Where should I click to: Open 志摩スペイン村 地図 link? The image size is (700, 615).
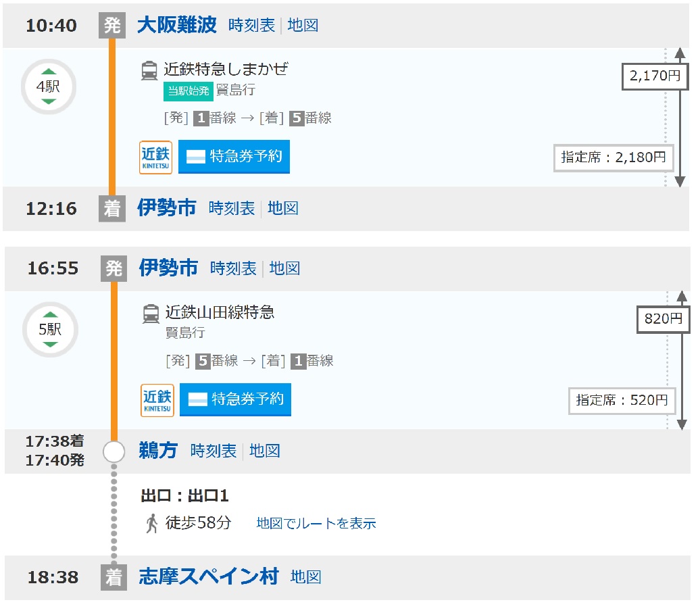[305, 577]
